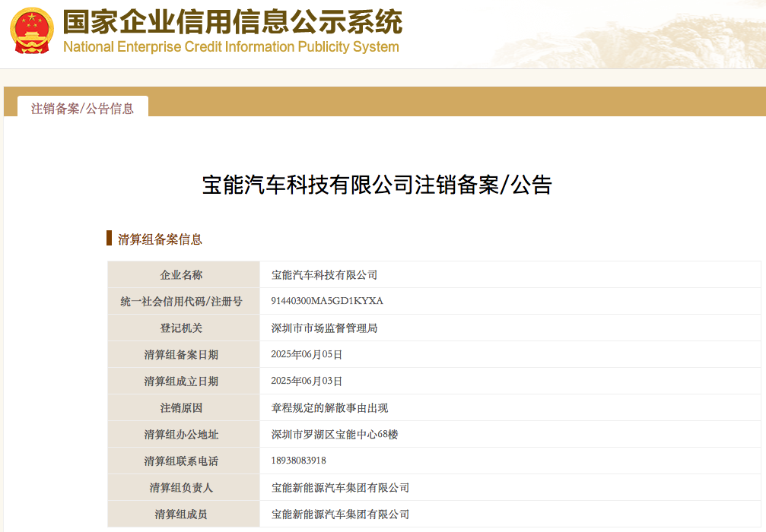Click the 清算组备案信息 section header
Viewport: 766px width, 532px height.
pos(160,239)
